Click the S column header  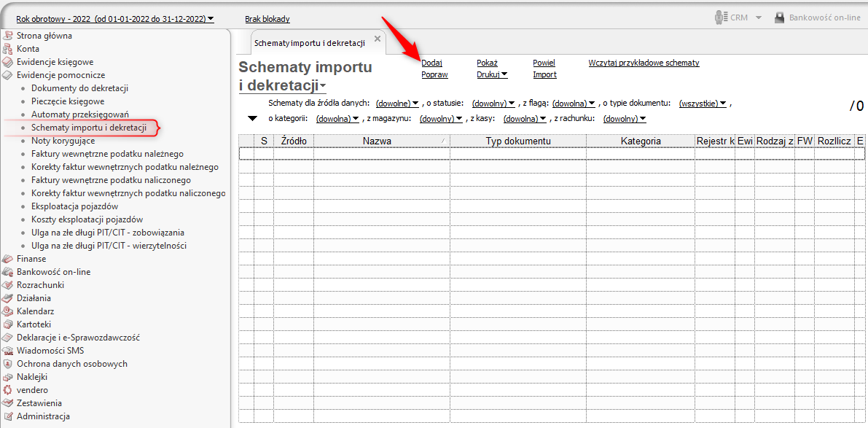click(264, 141)
